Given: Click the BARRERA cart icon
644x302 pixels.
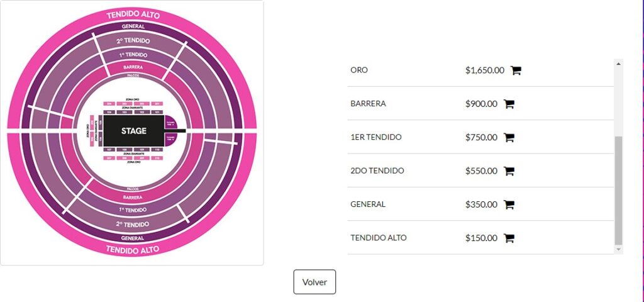Looking at the screenshot, I should (509, 104).
